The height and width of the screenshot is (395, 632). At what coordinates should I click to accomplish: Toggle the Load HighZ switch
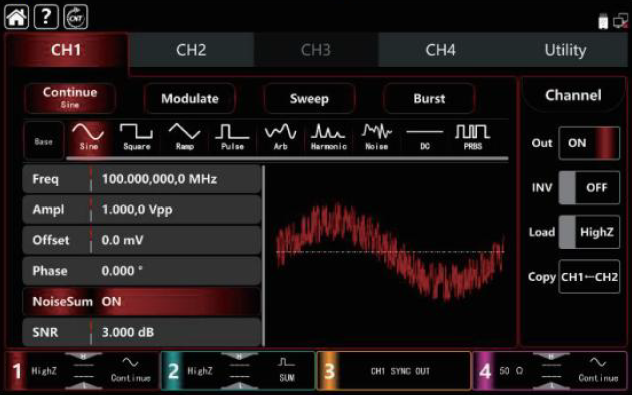(x=589, y=232)
